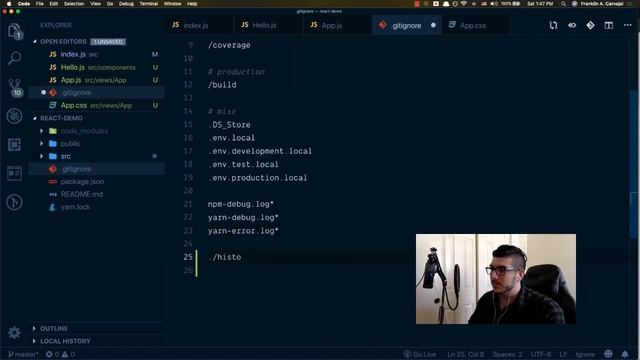Viewport: 640px width, 360px height.
Task: Click the split editor icon
Action: pos(609,25)
